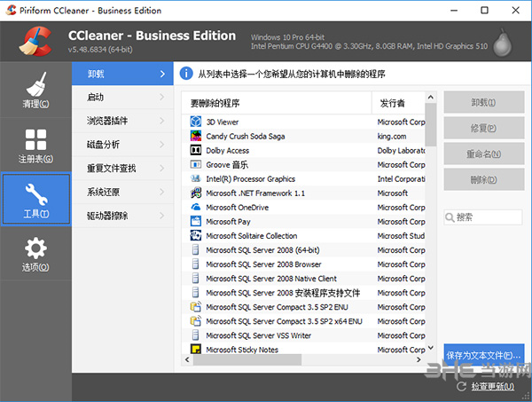The width and height of the screenshot is (532, 402).
Task: Open the 重复文件查找 duplicate finder tab
Action: click(122, 168)
